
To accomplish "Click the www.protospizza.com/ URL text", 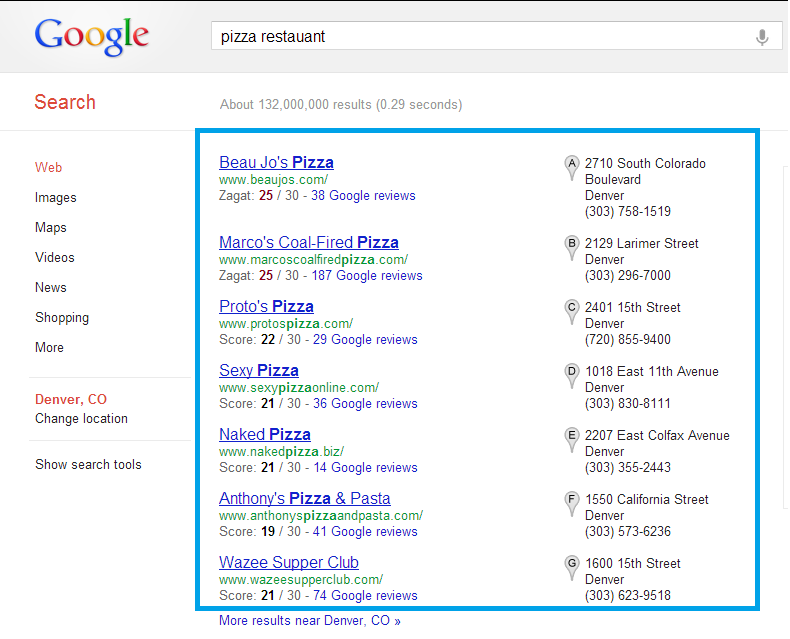I will click(x=286, y=324).
